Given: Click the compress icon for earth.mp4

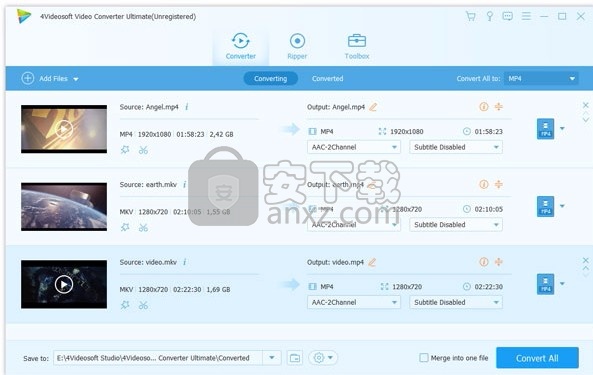Looking at the screenshot, I should tap(499, 184).
